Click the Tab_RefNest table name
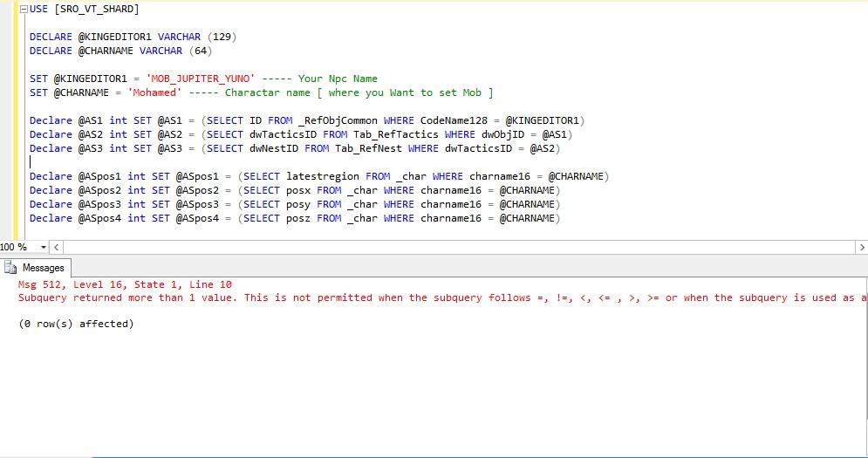868x458 pixels. point(369,148)
